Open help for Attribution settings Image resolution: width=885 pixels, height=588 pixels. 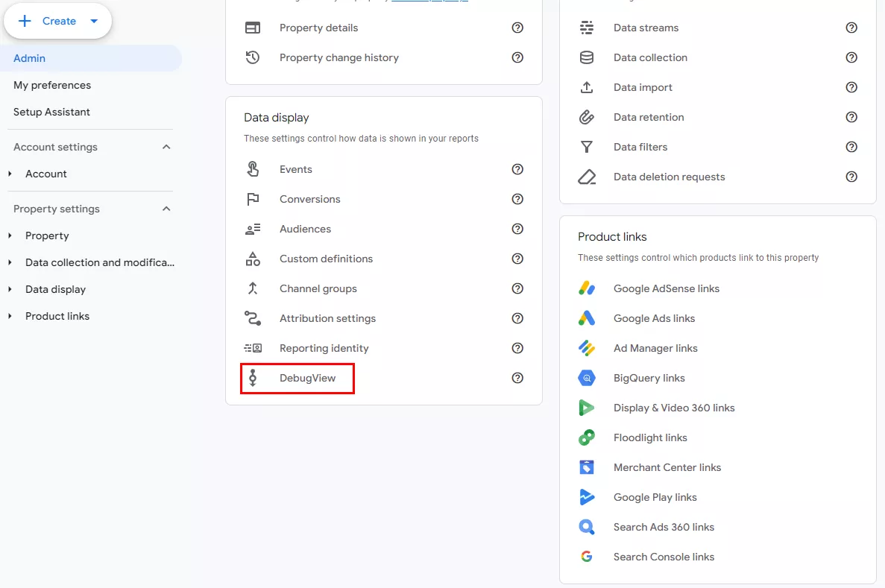click(x=517, y=318)
